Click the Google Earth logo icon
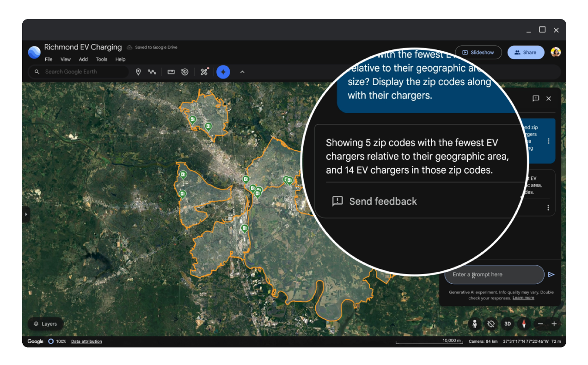The image size is (588, 365). (34, 52)
